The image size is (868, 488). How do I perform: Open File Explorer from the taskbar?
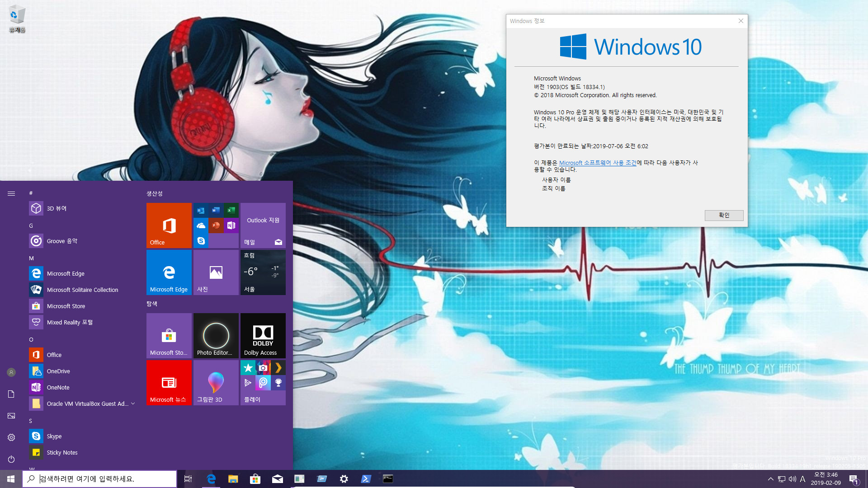(233, 479)
